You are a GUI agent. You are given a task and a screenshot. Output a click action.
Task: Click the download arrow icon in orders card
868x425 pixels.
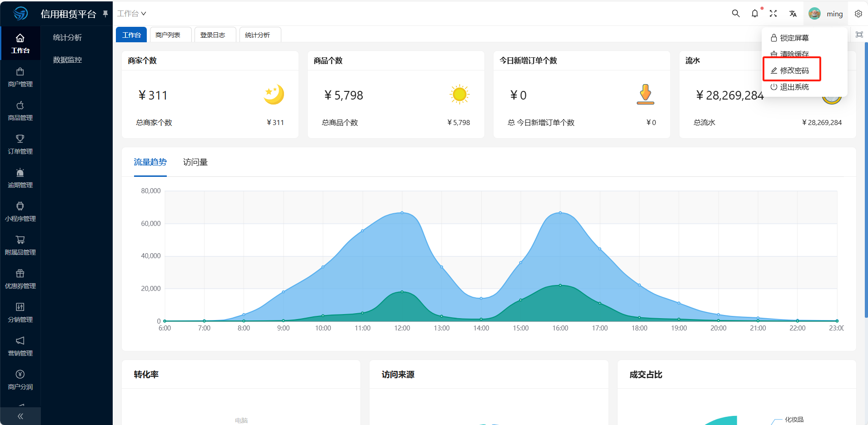pos(645,95)
